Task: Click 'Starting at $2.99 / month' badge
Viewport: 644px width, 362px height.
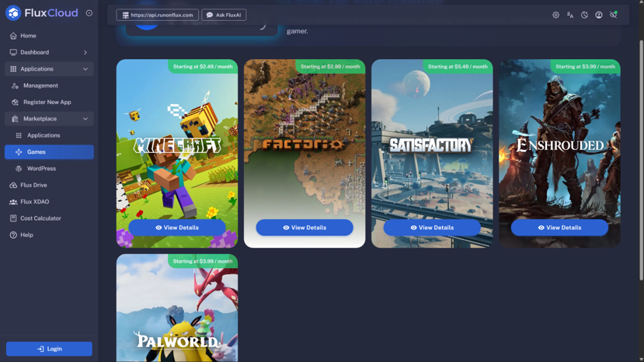Action: (x=330, y=67)
